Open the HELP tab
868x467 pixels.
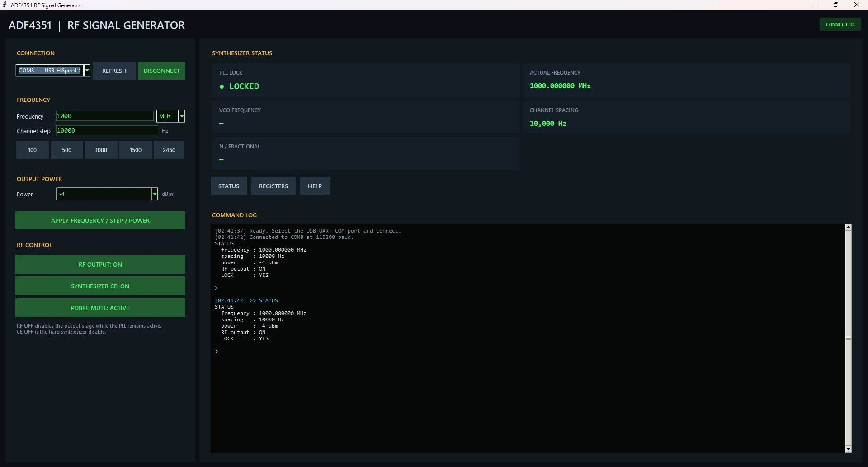tap(315, 186)
